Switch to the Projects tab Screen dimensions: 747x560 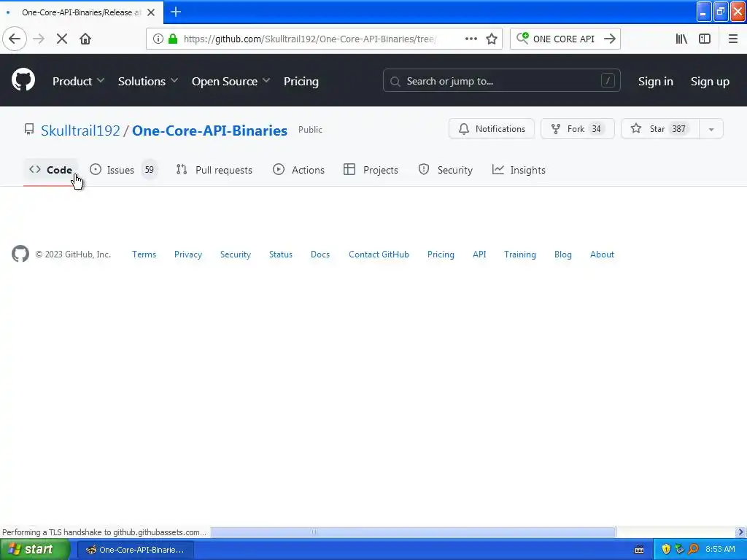(x=371, y=170)
